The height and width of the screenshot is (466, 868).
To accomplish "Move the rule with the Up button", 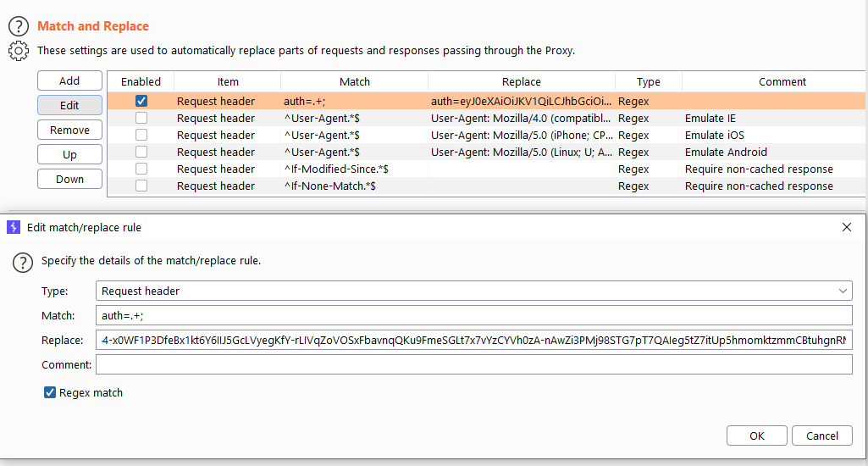I will pyautogui.click(x=69, y=154).
